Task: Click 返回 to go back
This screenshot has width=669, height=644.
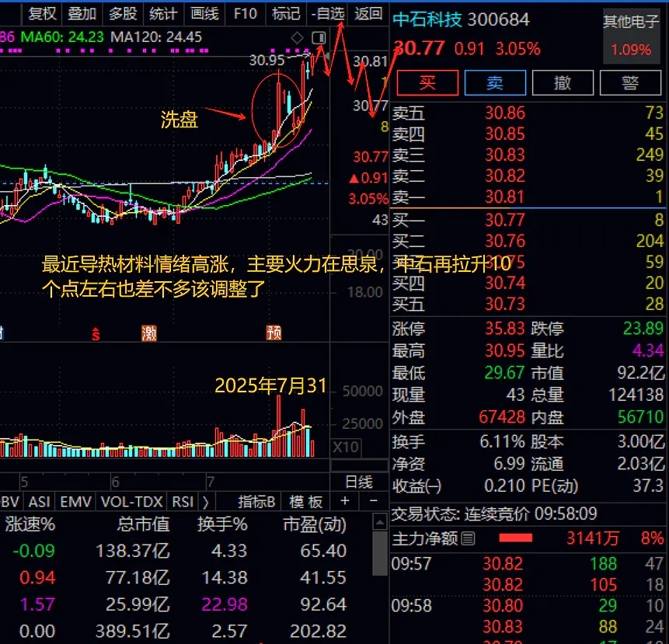Action: pos(368,14)
